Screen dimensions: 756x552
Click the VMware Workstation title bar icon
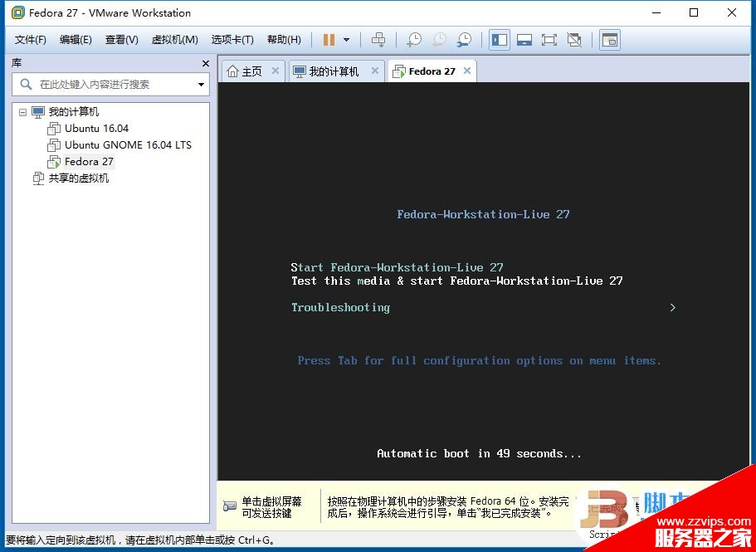17,13
